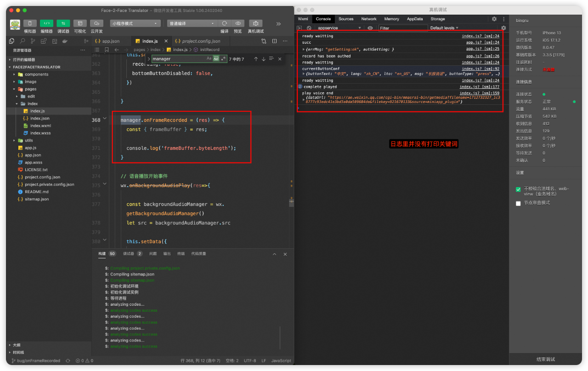Click the 模拟器 simulator toolbar button
Image resolution: width=588 pixels, height=371 pixels.
pos(30,23)
